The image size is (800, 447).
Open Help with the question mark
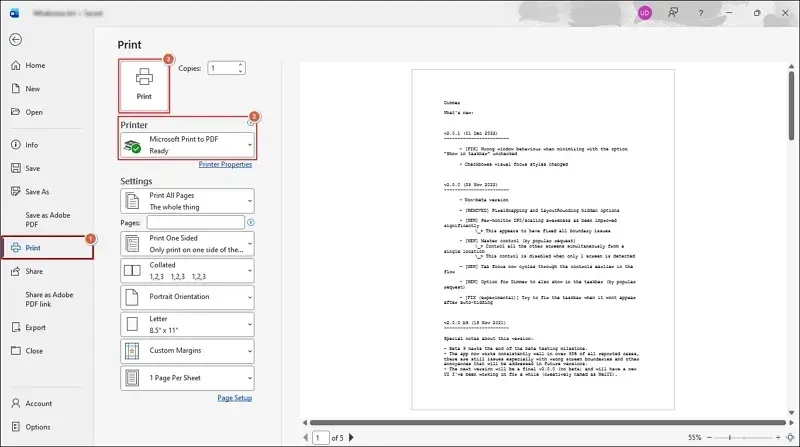(701, 13)
